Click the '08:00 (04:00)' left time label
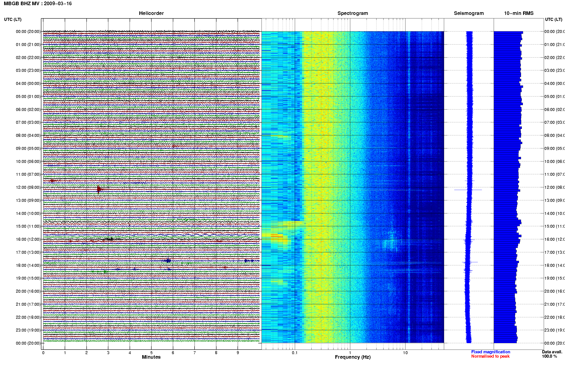588x368 pixels. pyautogui.click(x=28, y=135)
